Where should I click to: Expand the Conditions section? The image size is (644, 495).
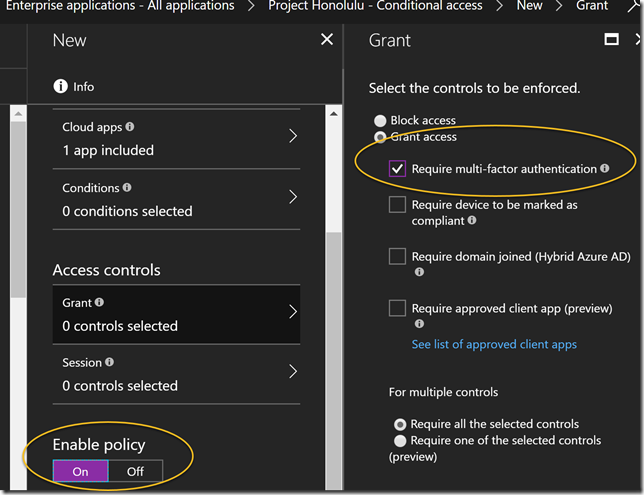292,198
